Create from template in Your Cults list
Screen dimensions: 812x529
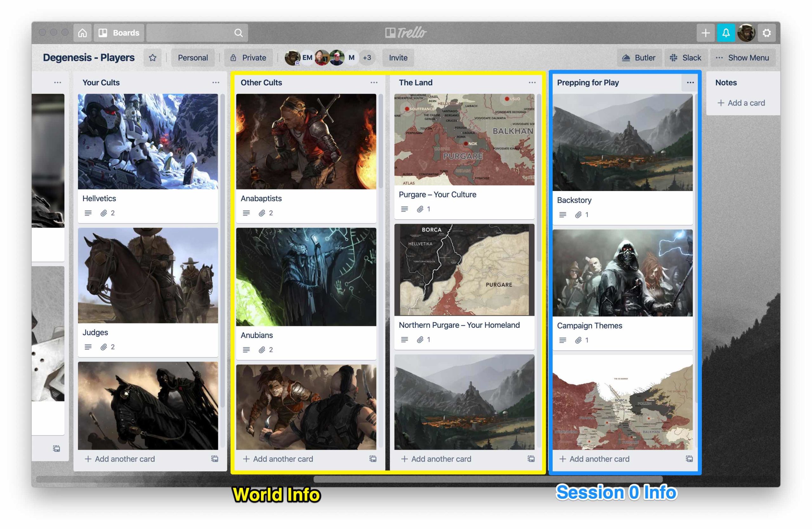(215, 459)
